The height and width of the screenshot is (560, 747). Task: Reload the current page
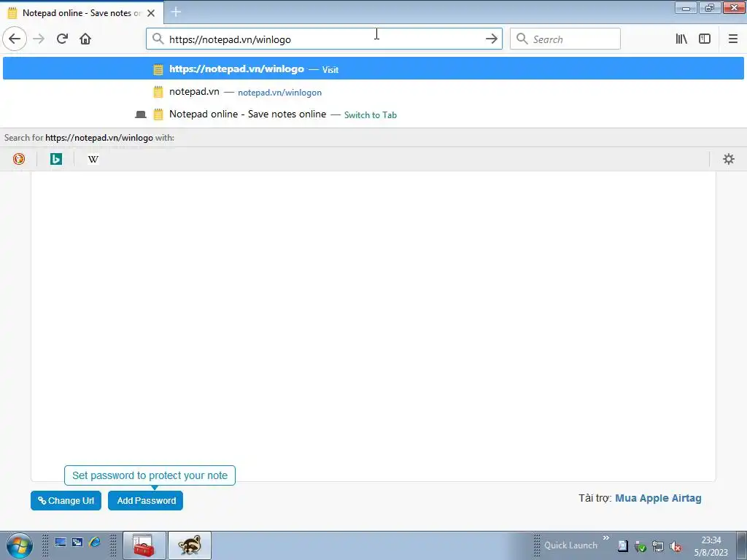pos(62,39)
